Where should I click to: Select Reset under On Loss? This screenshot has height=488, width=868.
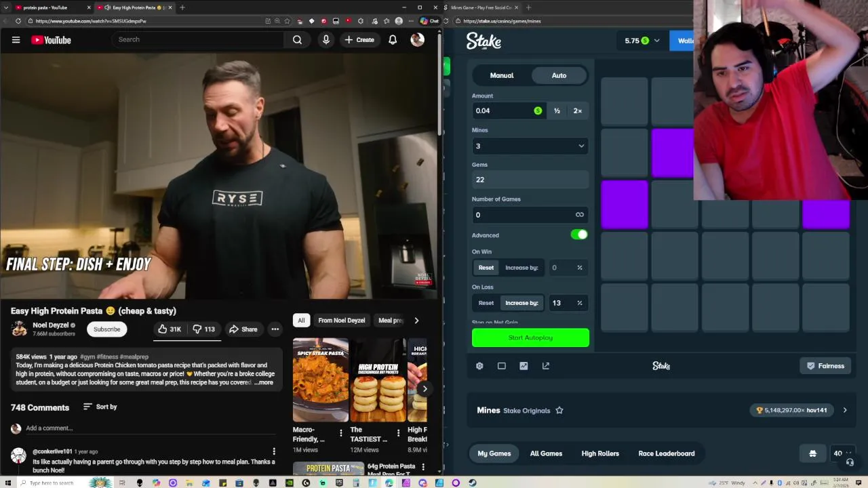pos(486,303)
